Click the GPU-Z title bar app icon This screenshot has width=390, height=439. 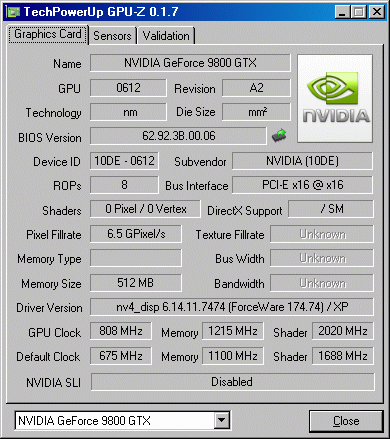(x=13, y=12)
